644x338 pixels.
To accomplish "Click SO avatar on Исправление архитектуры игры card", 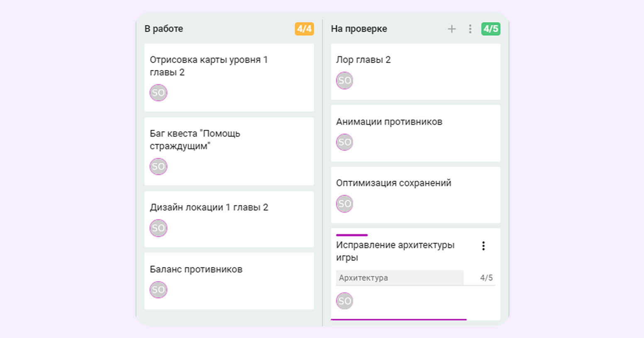I will click(344, 301).
